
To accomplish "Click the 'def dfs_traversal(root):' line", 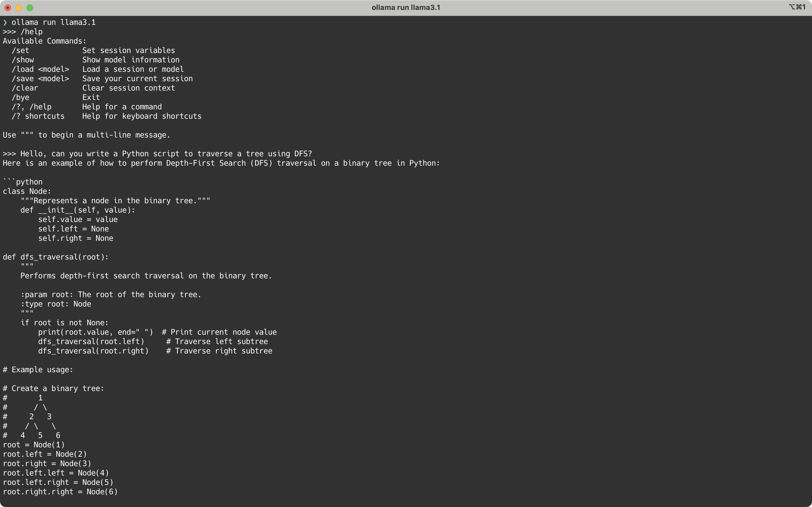I will click(x=56, y=257).
